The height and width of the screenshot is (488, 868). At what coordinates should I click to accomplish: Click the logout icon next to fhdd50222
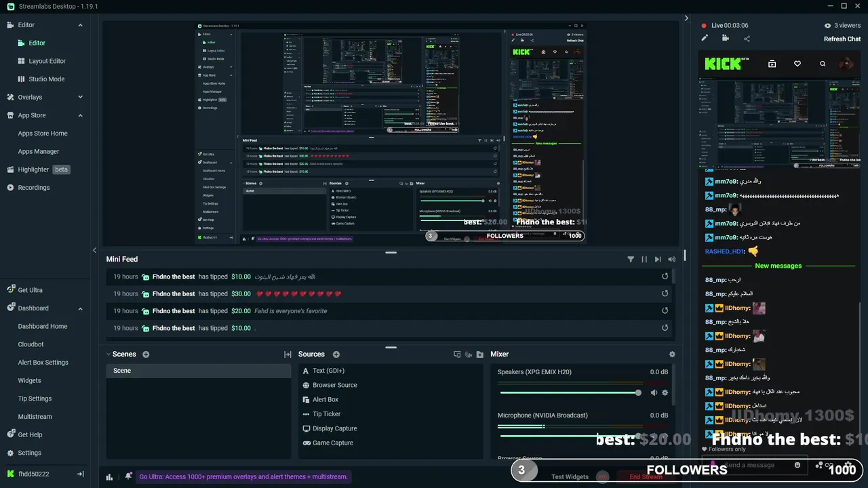pos(80,474)
